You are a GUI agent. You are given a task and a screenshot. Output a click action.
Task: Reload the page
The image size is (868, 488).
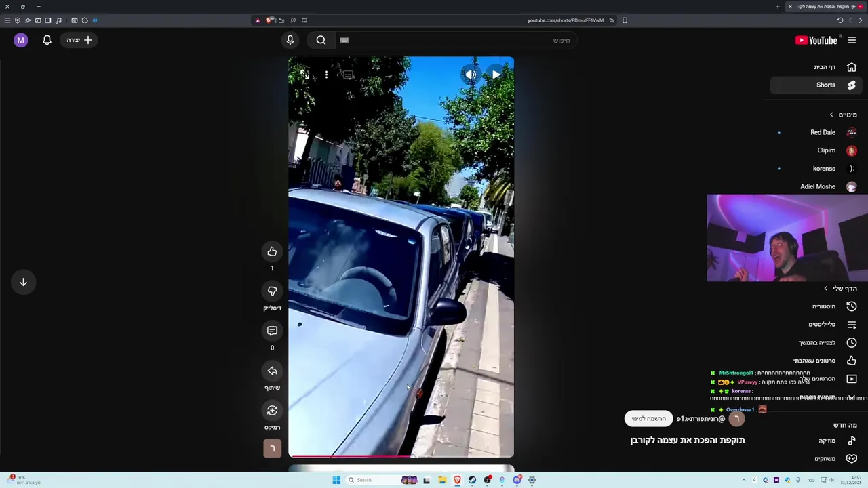(x=840, y=20)
